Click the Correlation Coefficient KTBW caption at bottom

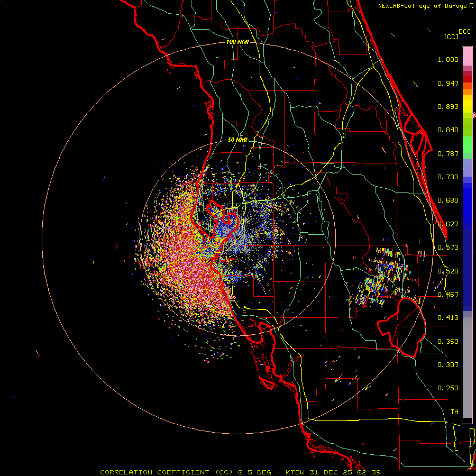pos(240,472)
